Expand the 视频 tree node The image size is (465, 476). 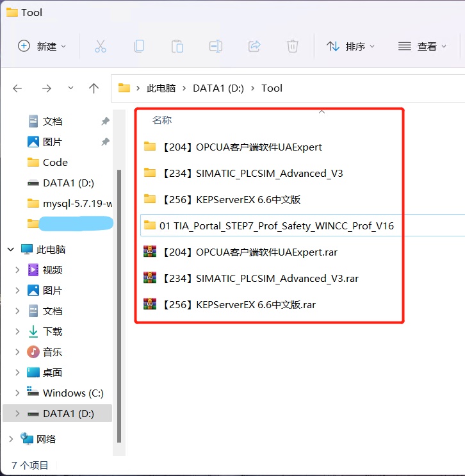tap(17, 270)
